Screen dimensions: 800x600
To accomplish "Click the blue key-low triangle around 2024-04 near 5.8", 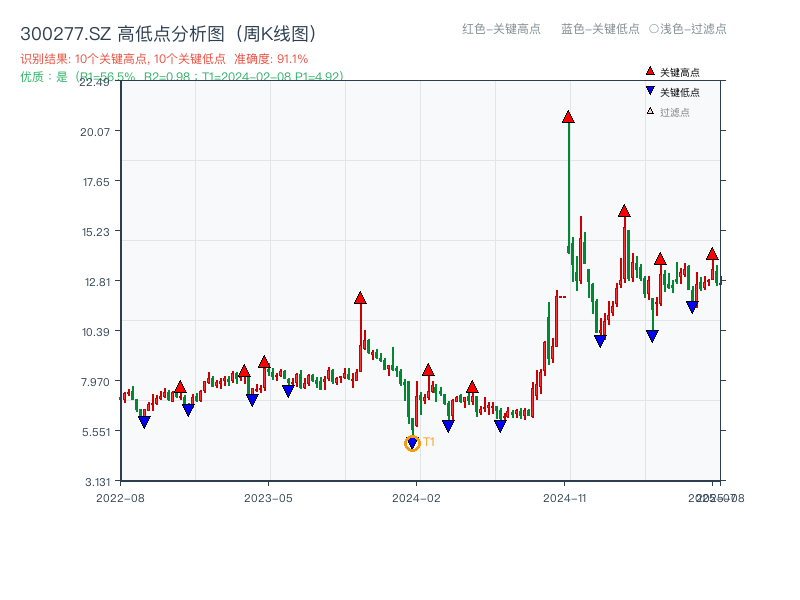I will [448, 426].
